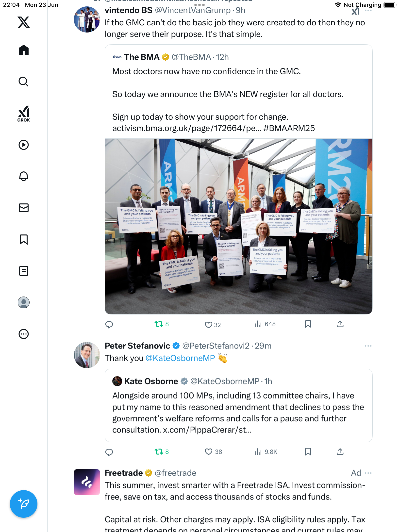Open the @KateOsborneMP mention link

click(180, 358)
